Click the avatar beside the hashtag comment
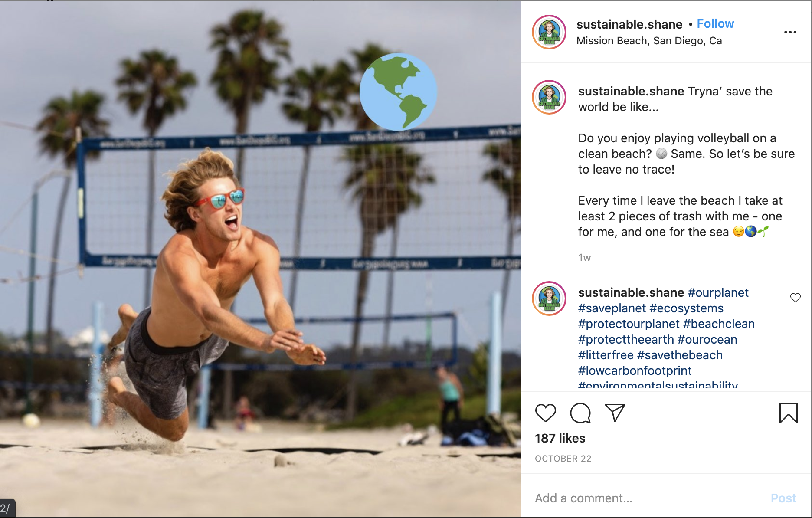The image size is (812, 518). pyautogui.click(x=549, y=298)
